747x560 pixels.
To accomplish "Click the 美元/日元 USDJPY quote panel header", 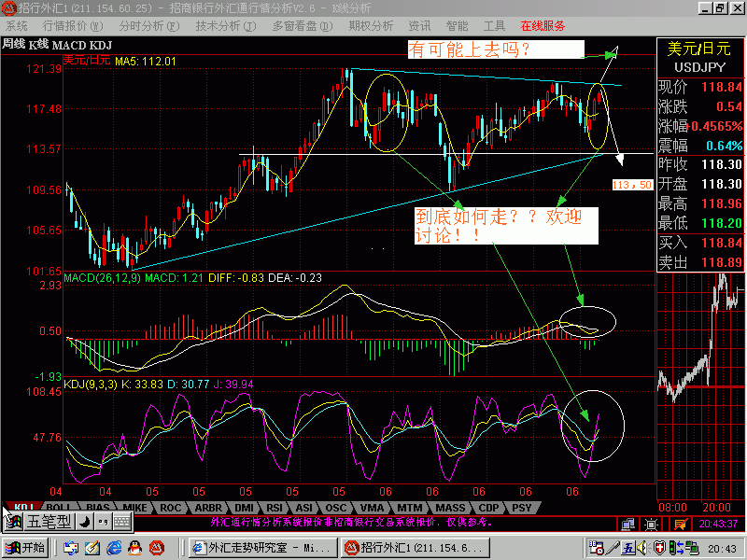I will [699, 57].
